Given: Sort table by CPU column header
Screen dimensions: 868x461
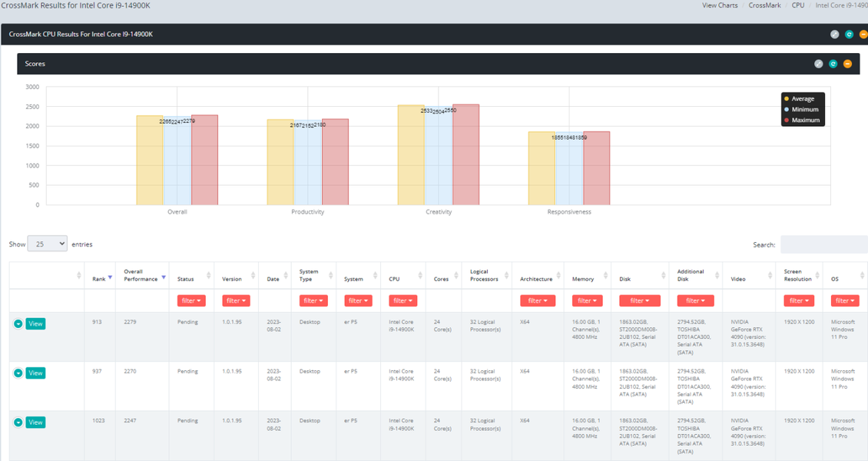Looking at the screenshot, I should pyautogui.click(x=403, y=276).
